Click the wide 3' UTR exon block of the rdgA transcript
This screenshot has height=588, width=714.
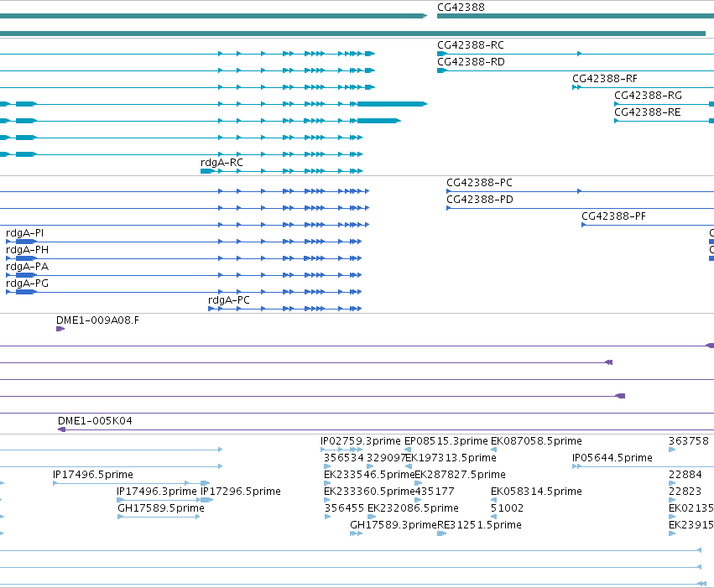pyautogui.click(x=392, y=104)
